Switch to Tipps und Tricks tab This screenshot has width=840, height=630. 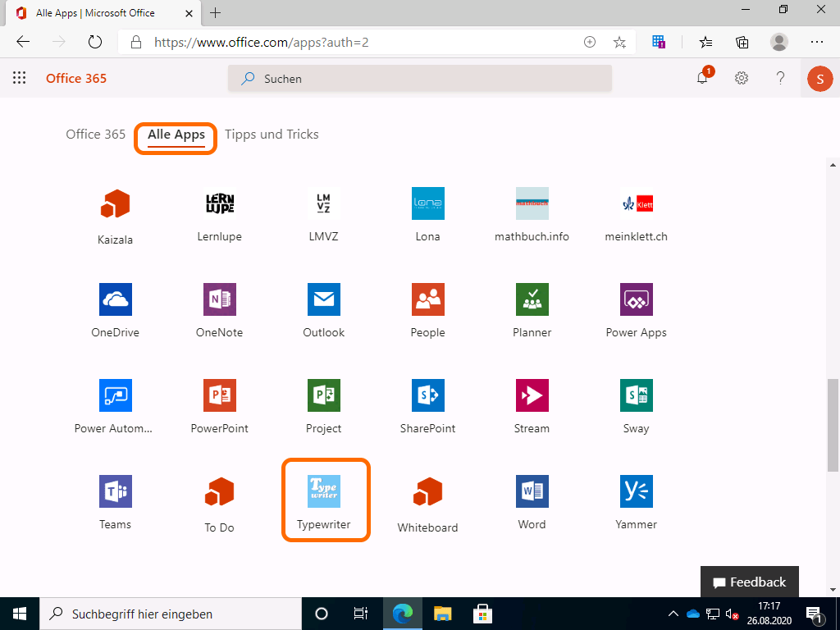(272, 135)
